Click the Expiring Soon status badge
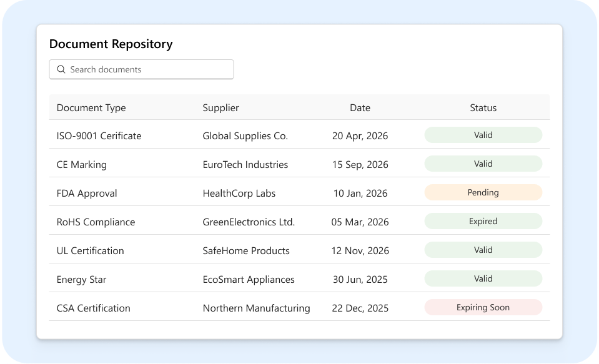Viewport: 599px width, 364px height. pyautogui.click(x=483, y=307)
